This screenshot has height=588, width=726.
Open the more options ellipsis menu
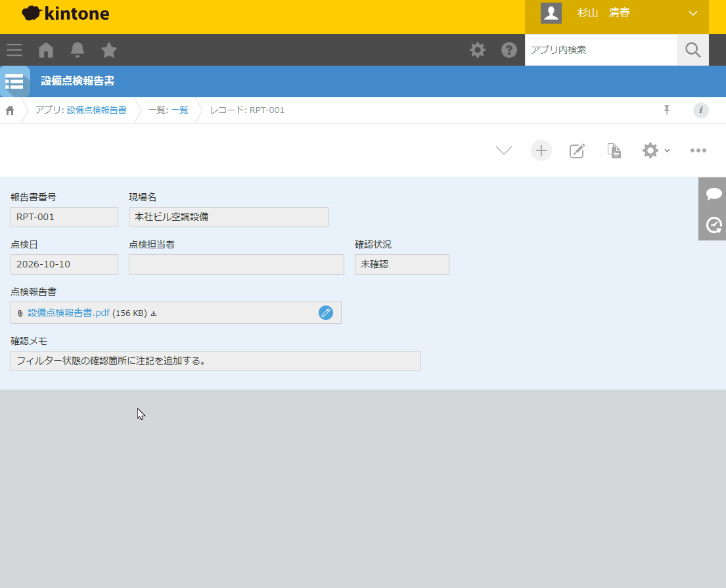(x=698, y=150)
